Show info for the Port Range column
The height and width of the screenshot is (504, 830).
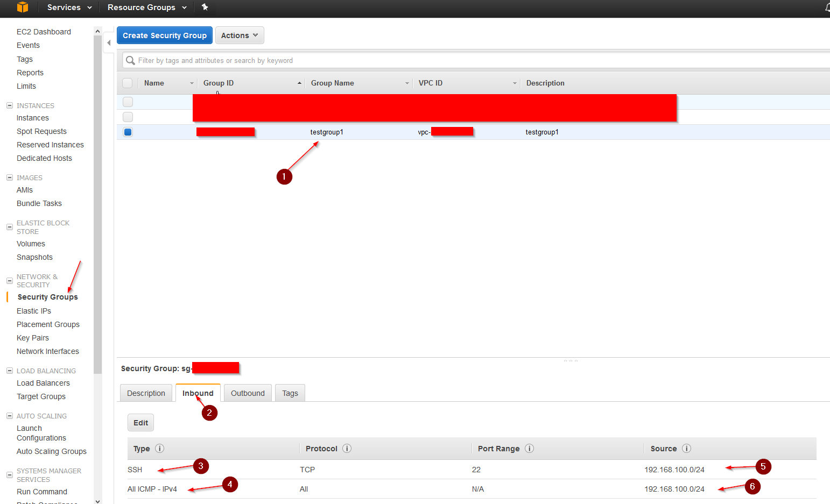530,449
